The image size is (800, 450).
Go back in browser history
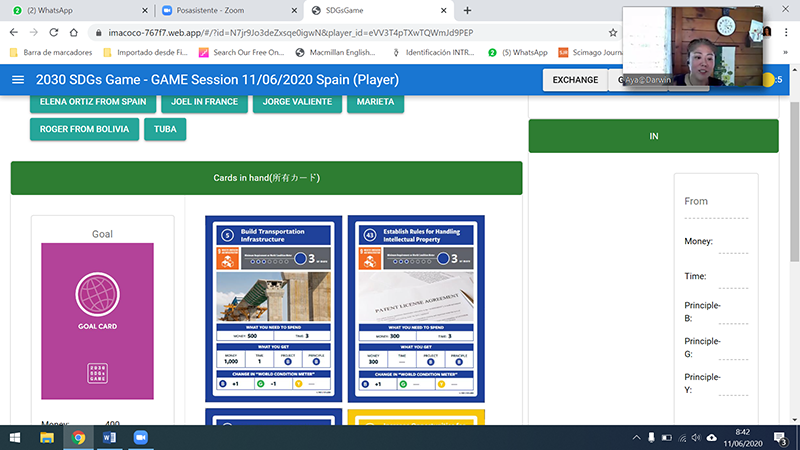pos(14,32)
